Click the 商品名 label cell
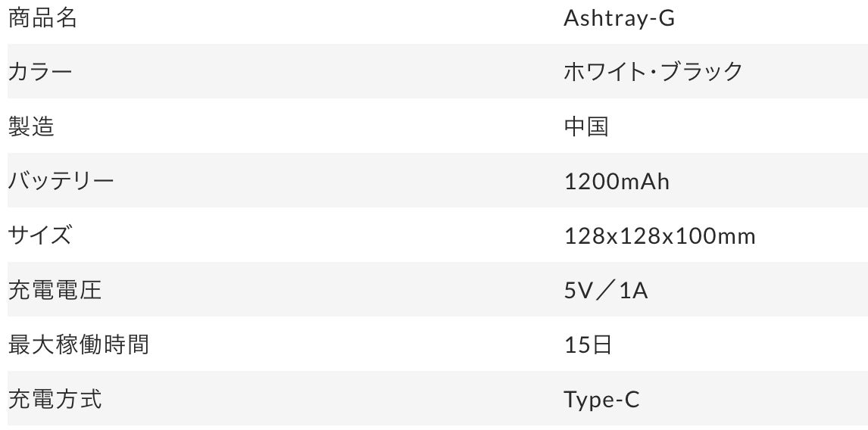 pos(42,18)
